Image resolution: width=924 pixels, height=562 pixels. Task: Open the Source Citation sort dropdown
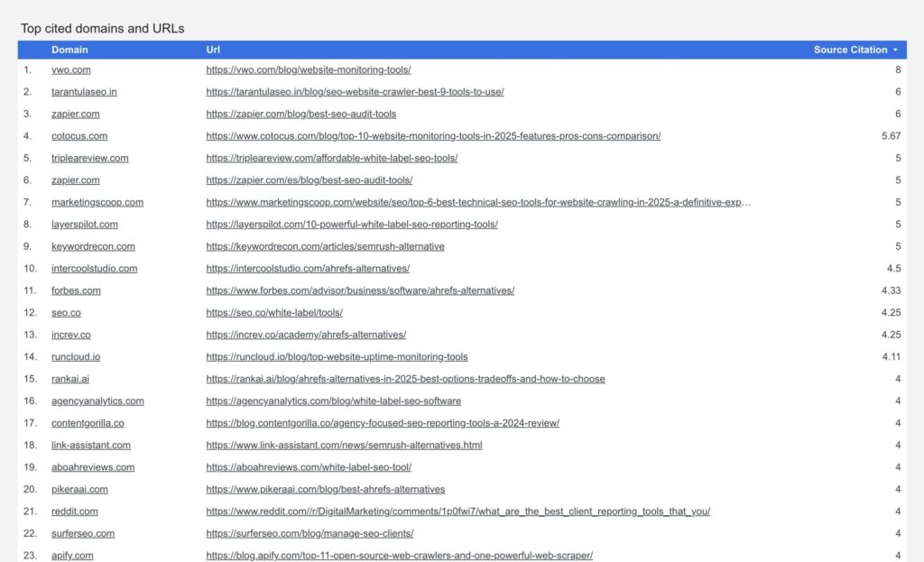coord(895,50)
